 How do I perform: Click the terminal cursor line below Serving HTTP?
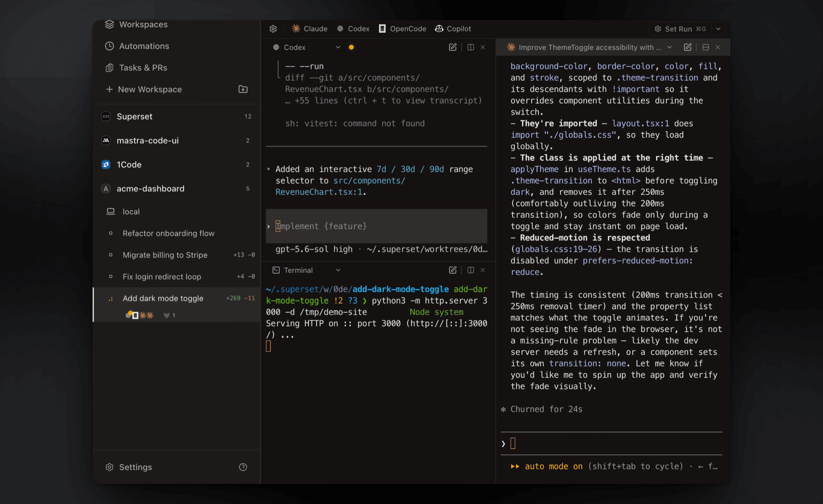pyautogui.click(x=268, y=346)
